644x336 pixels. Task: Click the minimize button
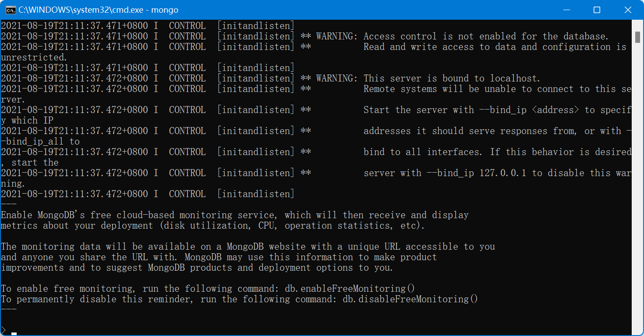coord(566,9)
